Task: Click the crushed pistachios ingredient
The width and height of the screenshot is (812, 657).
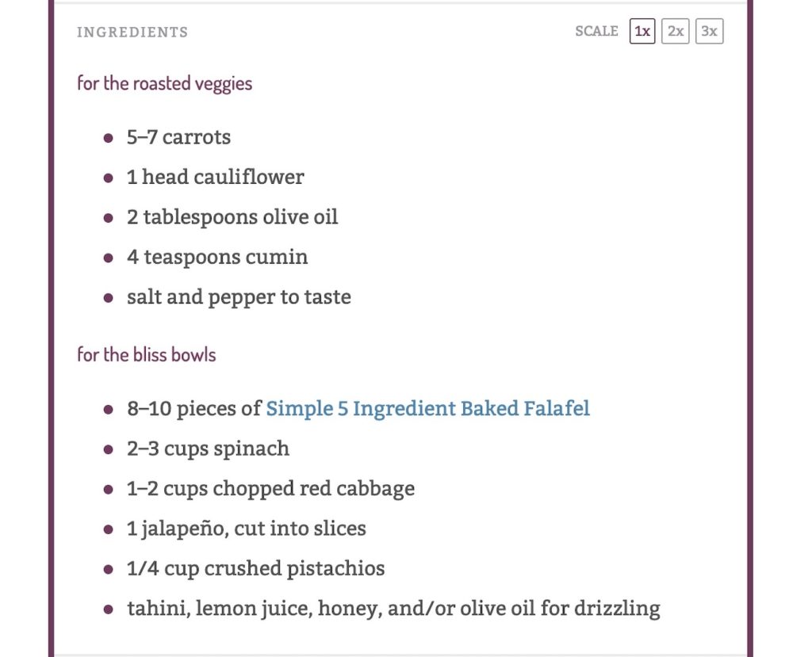Action: [x=255, y=568]
